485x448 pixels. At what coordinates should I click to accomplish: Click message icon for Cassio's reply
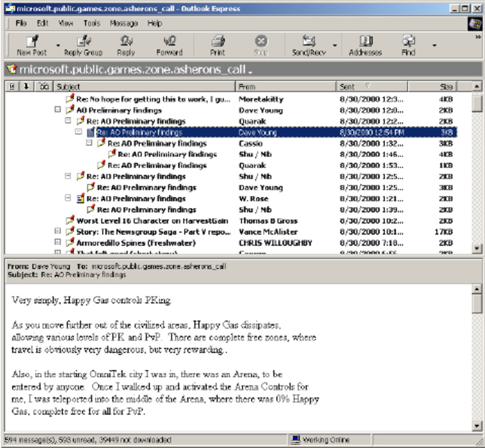(101, 143)
